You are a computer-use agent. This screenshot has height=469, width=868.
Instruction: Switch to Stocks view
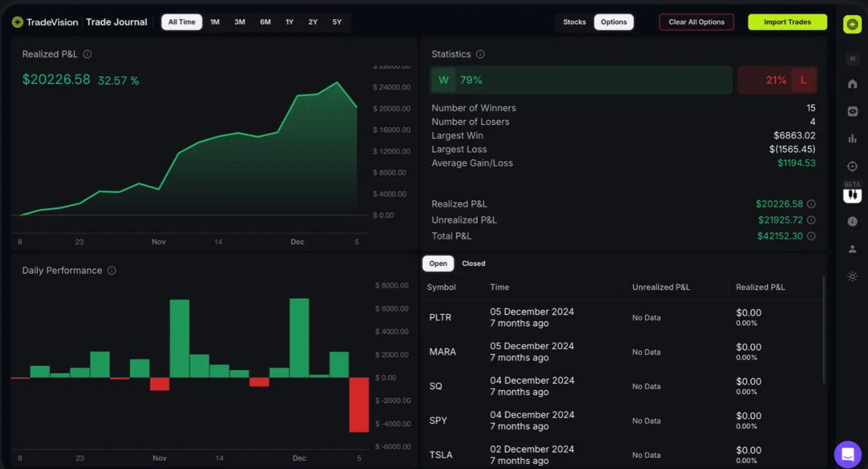(x=574, y=22)
